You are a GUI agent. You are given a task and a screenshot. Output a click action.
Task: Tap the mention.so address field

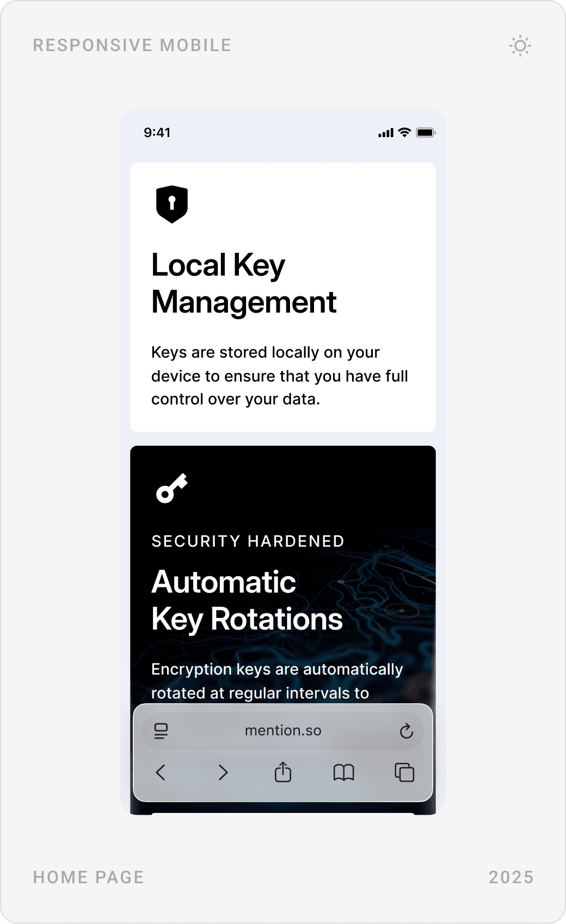point(283,730)
